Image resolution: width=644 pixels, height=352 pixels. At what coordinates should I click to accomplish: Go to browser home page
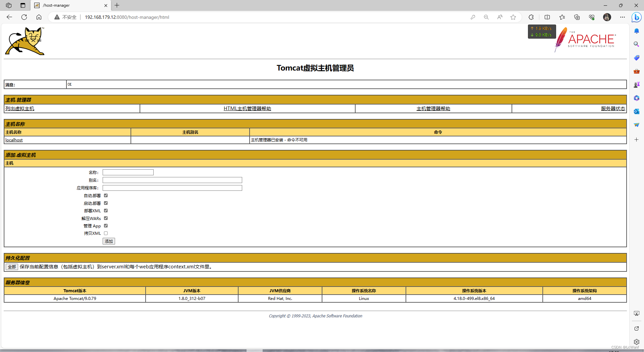click(x=39, y=17)
